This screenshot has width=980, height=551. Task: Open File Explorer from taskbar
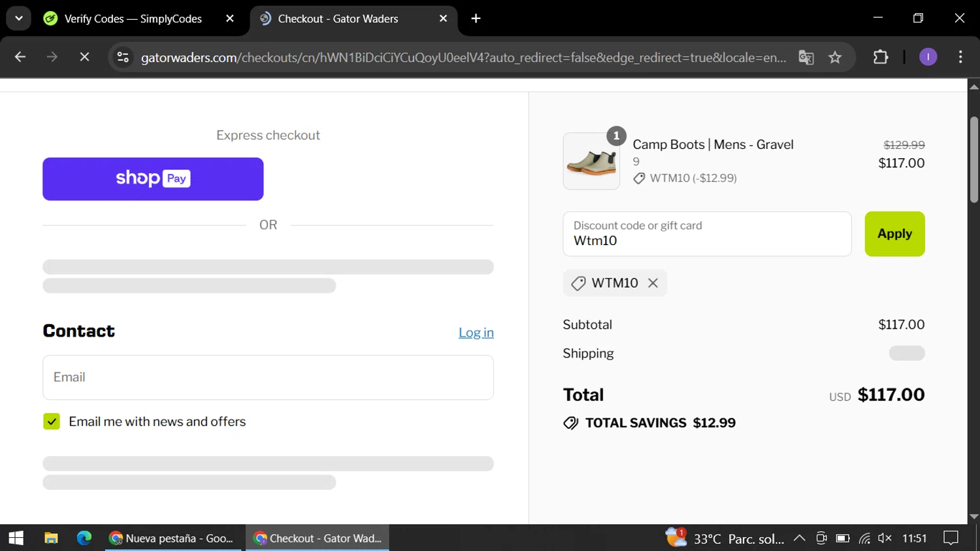[51, 538]
